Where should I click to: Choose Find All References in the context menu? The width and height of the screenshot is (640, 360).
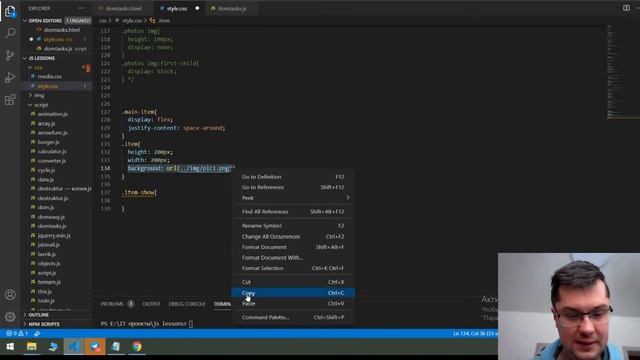click(293, 212)
